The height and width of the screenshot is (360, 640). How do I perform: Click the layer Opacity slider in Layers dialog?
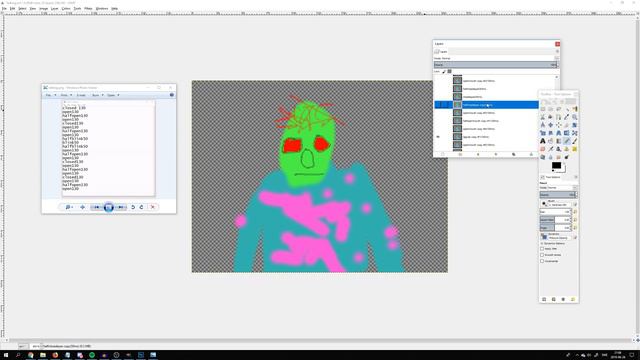click(x=495, y=65)
